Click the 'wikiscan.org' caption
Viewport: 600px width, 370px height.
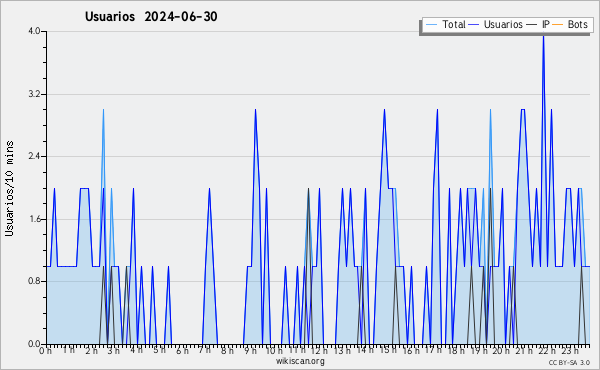click(300, 361)
